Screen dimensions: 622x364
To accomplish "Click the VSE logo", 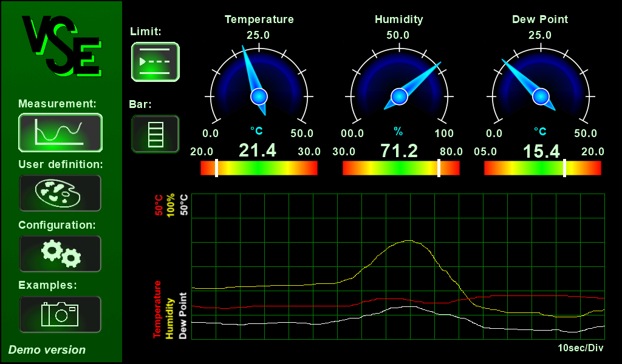I will (x=61, y=46).
